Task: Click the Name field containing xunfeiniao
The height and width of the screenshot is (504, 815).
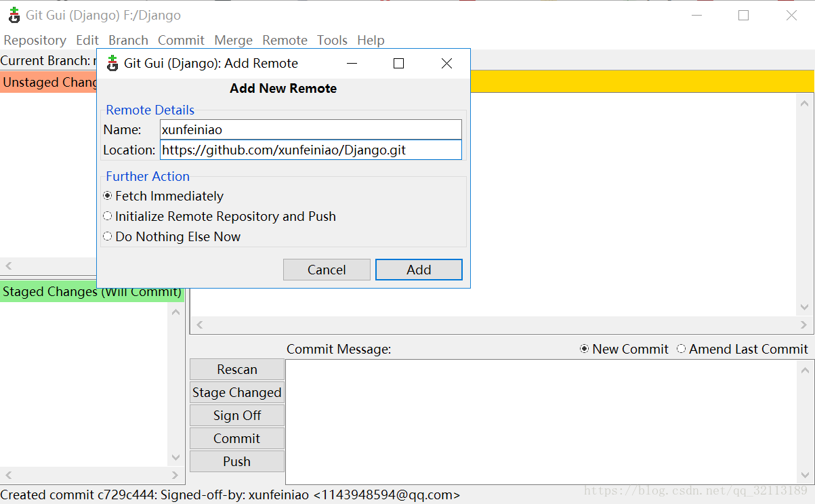Action: (x=311, y=129)
